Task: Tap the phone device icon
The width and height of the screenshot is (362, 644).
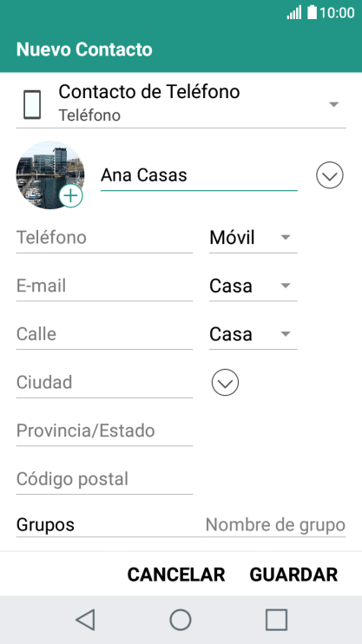Action: (x=32, y=105)
